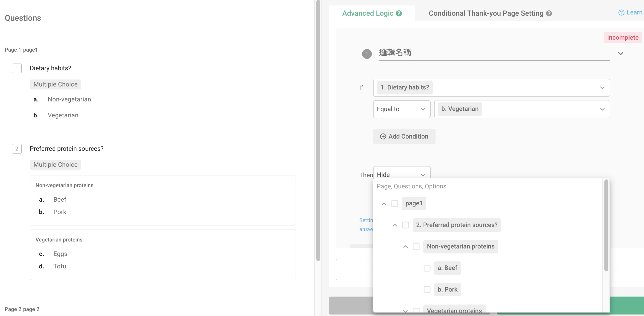Select the Advanced Logic tab
Image resolution: width=644 pixels, height=316 pixels.
(368, 13)
